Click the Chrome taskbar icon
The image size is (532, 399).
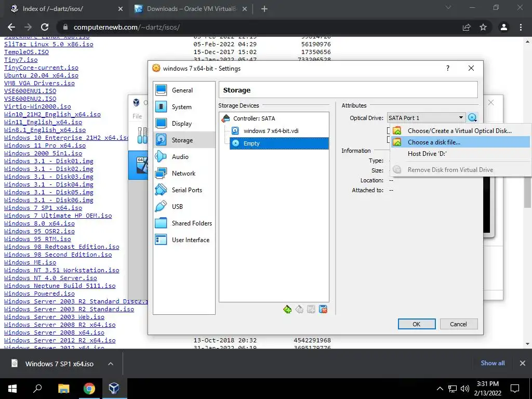point(89,389)
